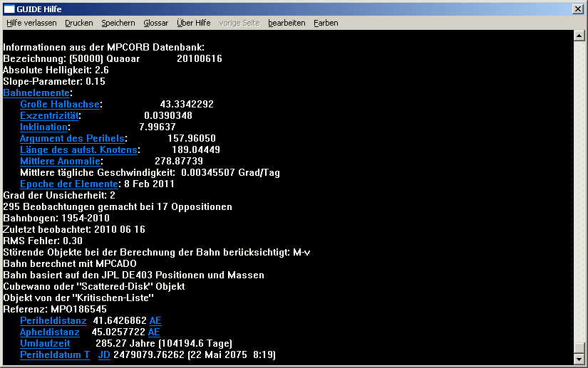Click Hilfe verlassen menu item
The height and width of the screenshot is (368, 588).
click(x=31, y=23)
